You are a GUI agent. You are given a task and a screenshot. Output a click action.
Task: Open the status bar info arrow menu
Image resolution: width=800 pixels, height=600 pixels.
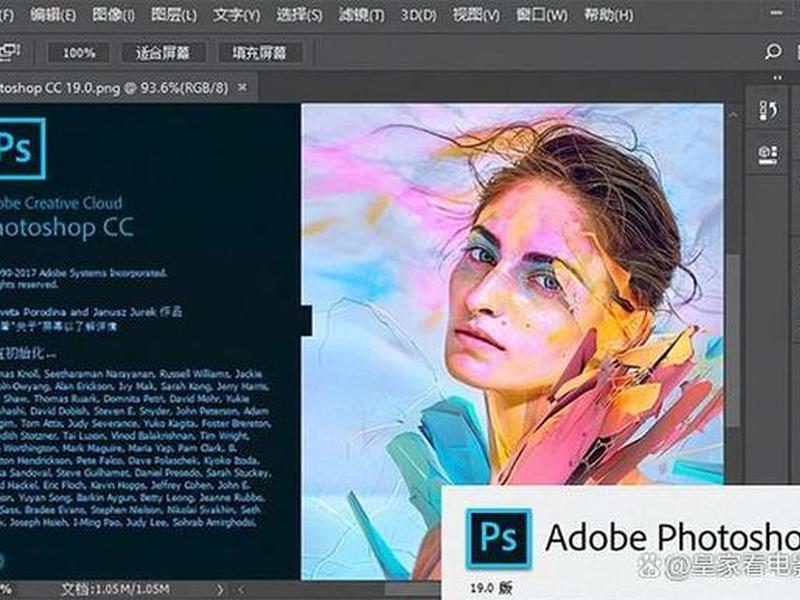pos(220,590)
